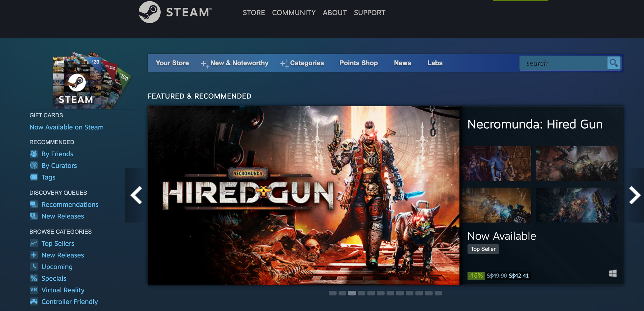Image resolution: width=644 pixels, height=311 pixels.
Task: Select the highlighted third carousel indicator
Action: click(x=352, y=293)
